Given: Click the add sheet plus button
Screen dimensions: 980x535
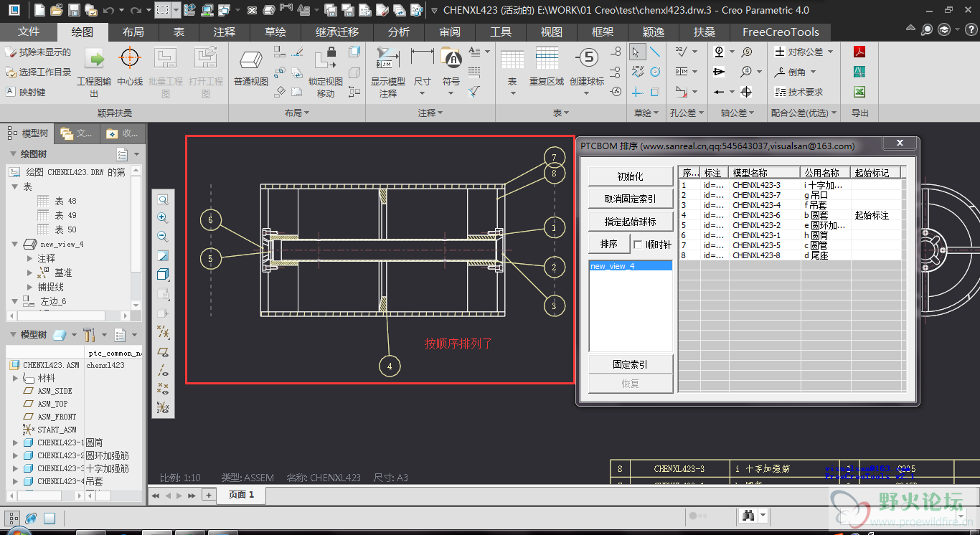Looking at the screenshot, I should pos(208,495).
